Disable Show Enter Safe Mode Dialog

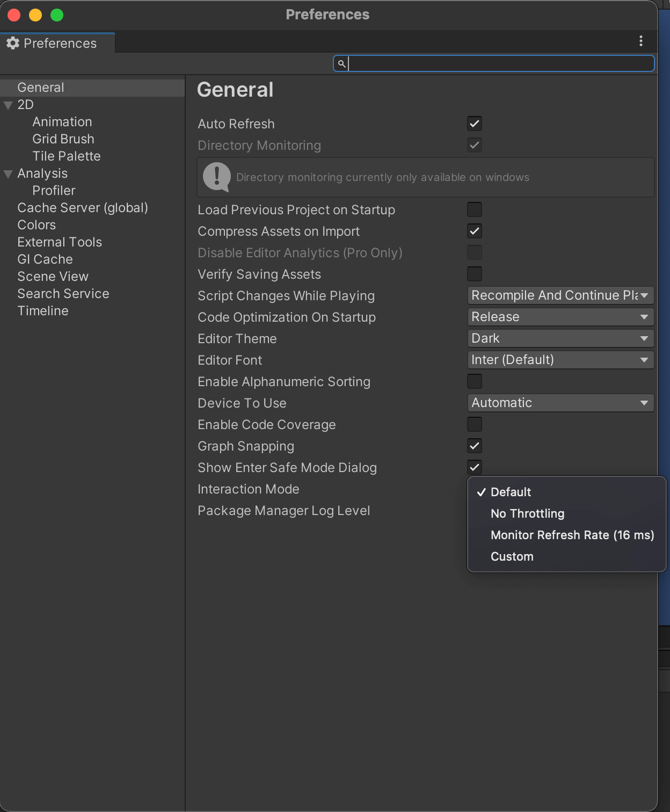coord(474,467)
